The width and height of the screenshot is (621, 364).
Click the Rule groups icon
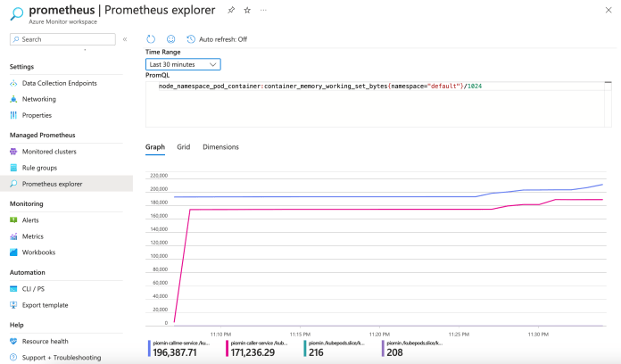(13, 168)
